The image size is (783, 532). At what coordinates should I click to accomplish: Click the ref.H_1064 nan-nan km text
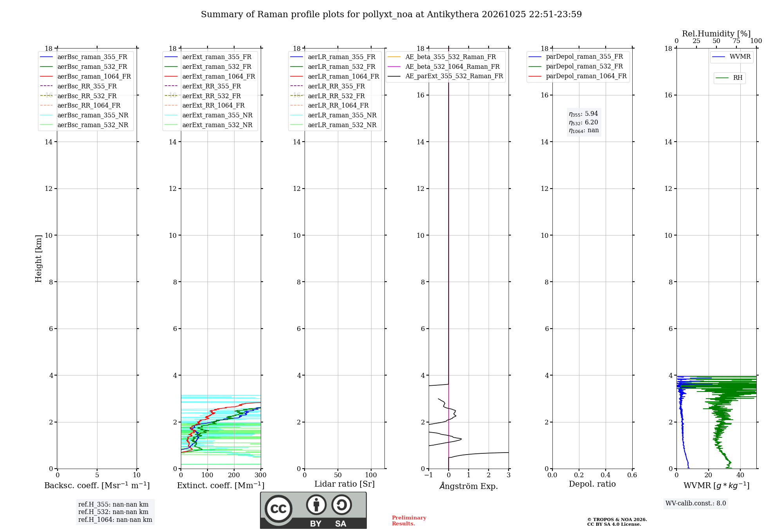[x=115, y=520]
